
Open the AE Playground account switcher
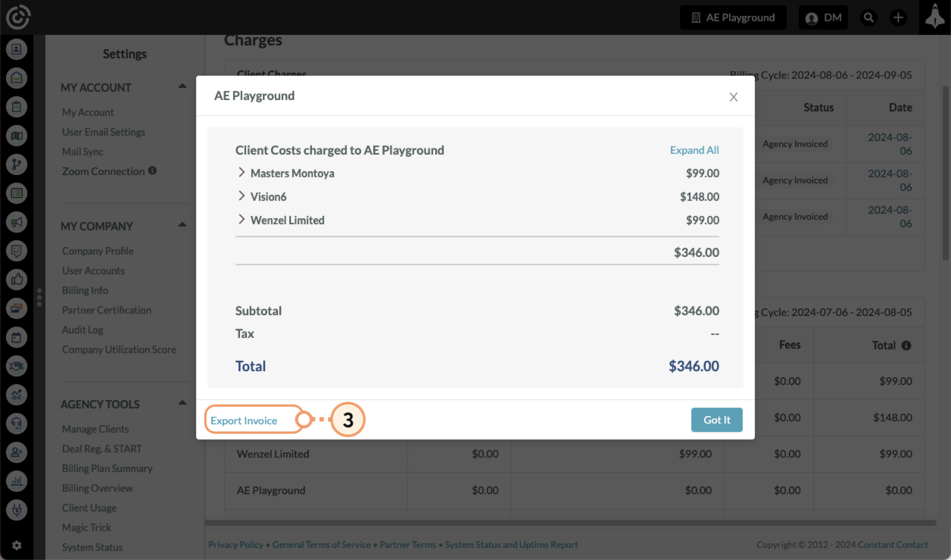(x=733, y=18)
